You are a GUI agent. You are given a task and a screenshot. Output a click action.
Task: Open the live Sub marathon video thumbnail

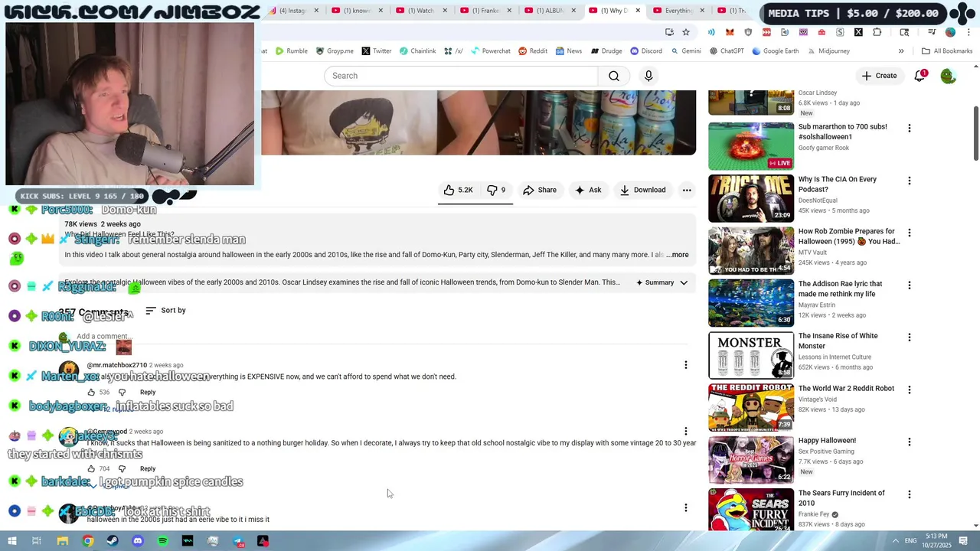tap(751, 146)
